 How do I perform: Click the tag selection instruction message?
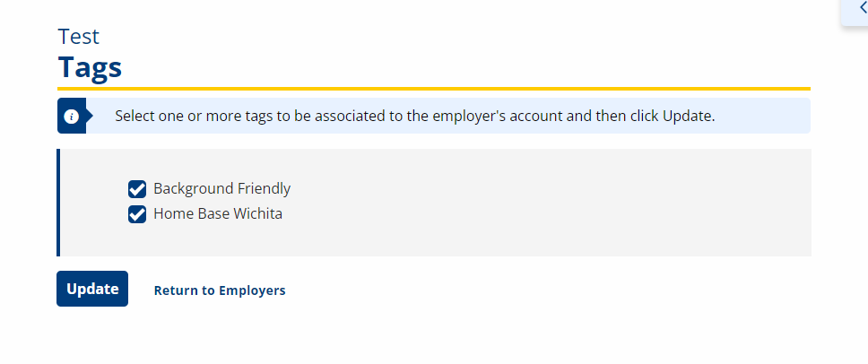(x=415, y=117)
